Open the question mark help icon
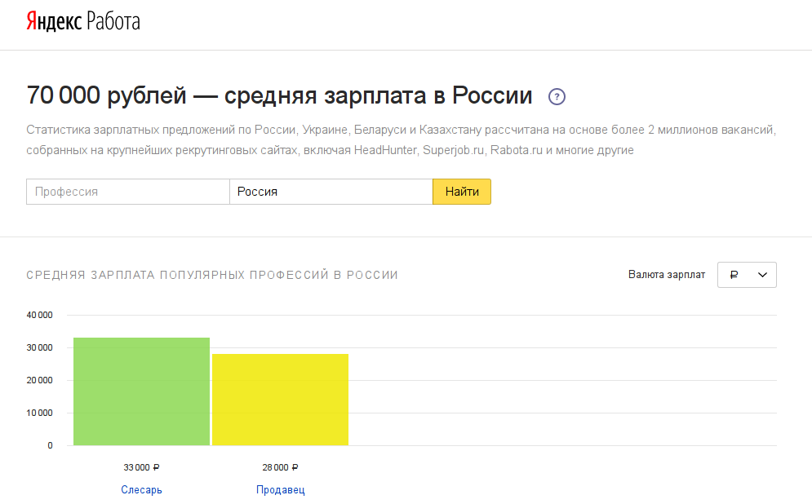Screen dimensions: 812x504 point(557,96)
